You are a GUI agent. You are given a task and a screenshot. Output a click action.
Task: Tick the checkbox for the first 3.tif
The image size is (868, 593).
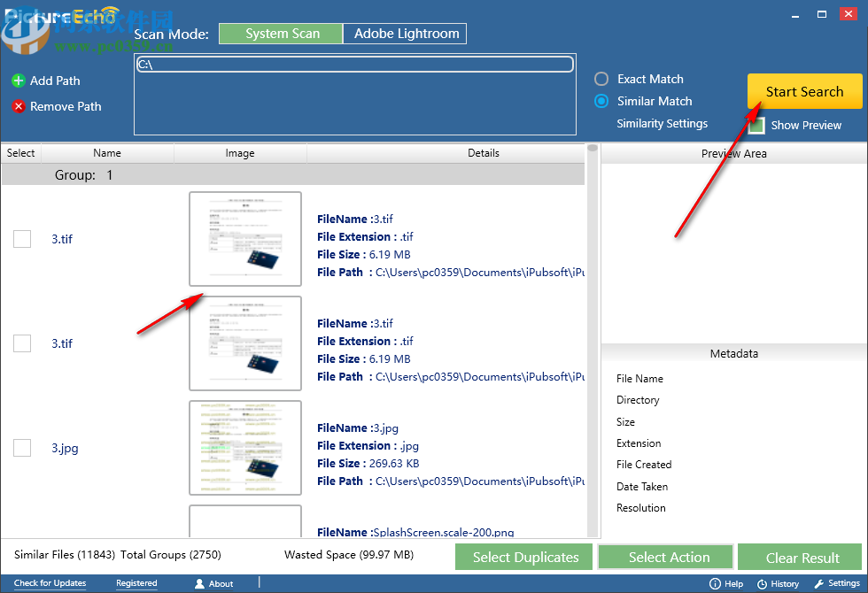pyautogui.click(x=22, y=239)
